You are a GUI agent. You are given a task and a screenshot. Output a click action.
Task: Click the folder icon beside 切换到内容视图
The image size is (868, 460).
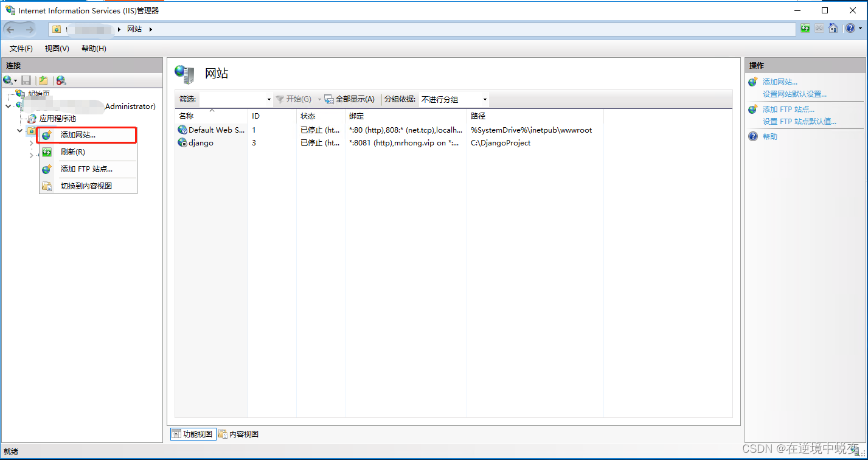pos(47,186)
